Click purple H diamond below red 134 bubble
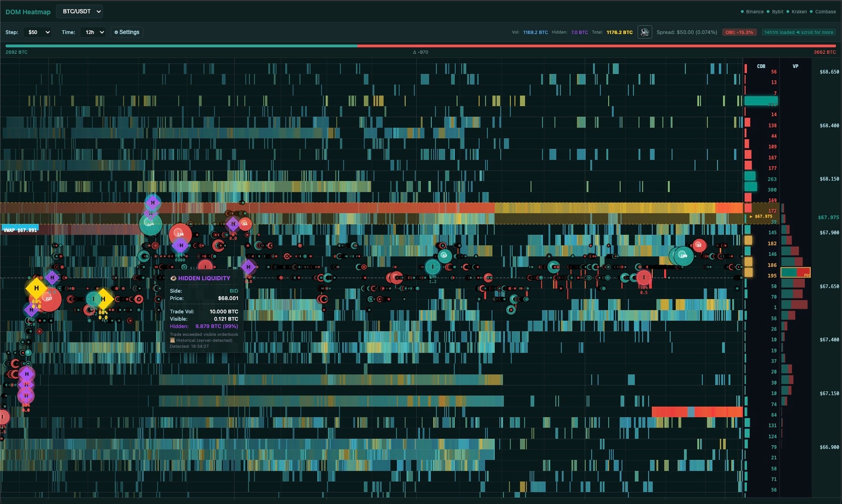Screen dimensions: 842x504 click(181, 245)
